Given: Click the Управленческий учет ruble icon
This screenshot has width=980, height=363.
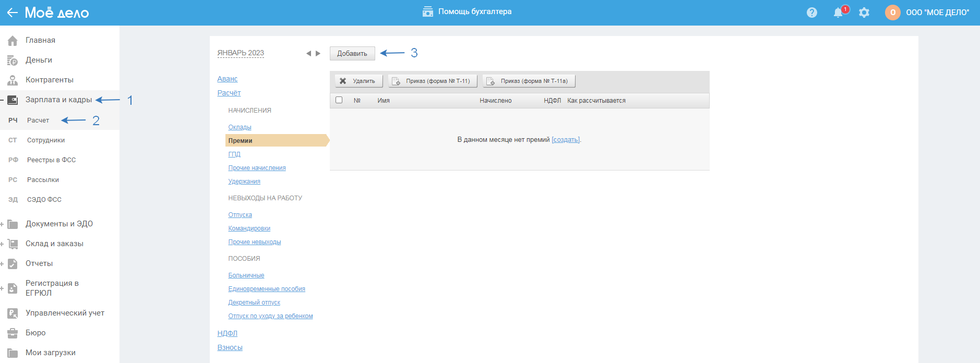Looking at the screenshot, I should pyautogui.click(x=13, y=313).
